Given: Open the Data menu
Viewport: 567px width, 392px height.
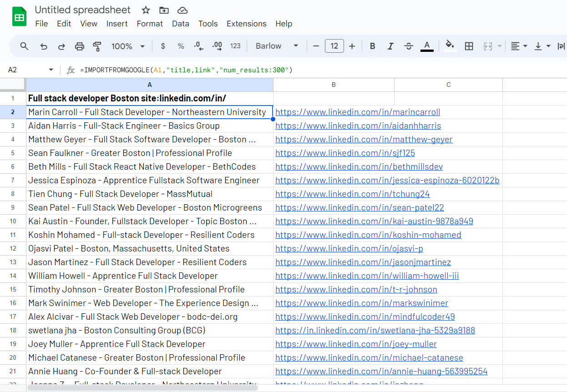Looking at the screenshot, I should coord(180,24).
